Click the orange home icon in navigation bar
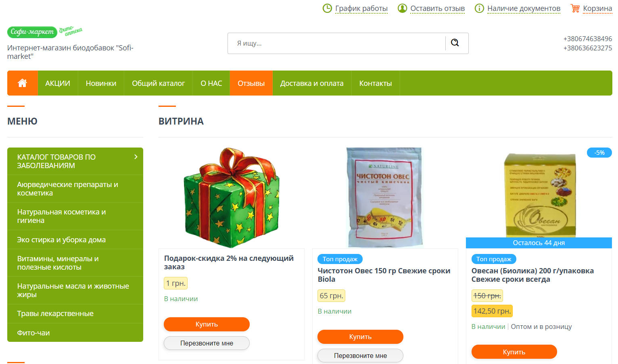Image resolution: width=618 pixels, height=364 pixels. point(23,83)
